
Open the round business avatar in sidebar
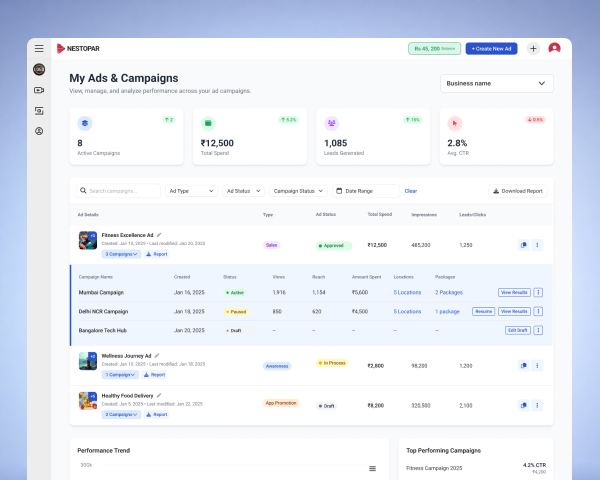(39, 69)
